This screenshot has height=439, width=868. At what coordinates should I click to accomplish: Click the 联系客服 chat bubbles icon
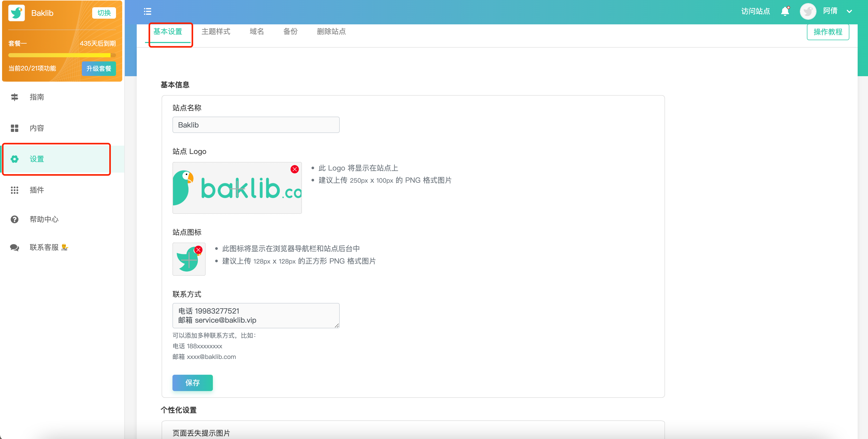click(x=15, y=247)
